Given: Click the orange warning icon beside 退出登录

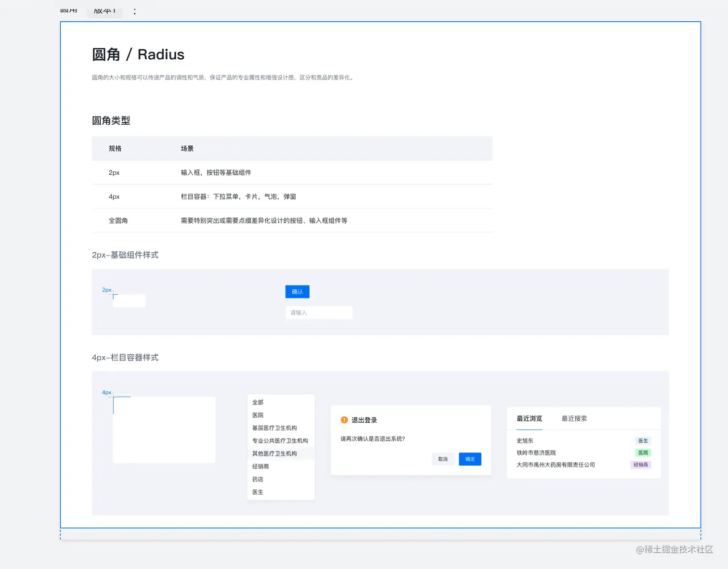Looking at the screenshot, I should pos(344,420).
